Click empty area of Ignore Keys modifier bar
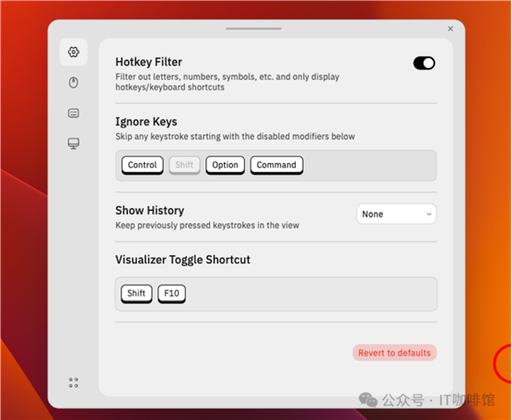 click(x=369, y=165)
